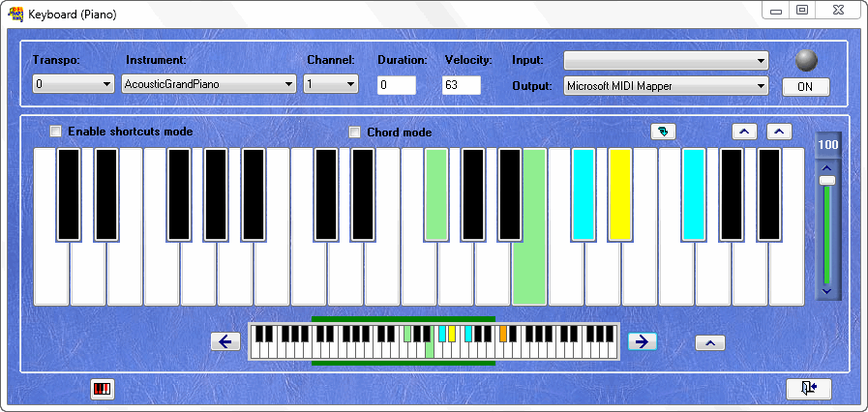Click the app icon in the title bar

coord(15,14)
